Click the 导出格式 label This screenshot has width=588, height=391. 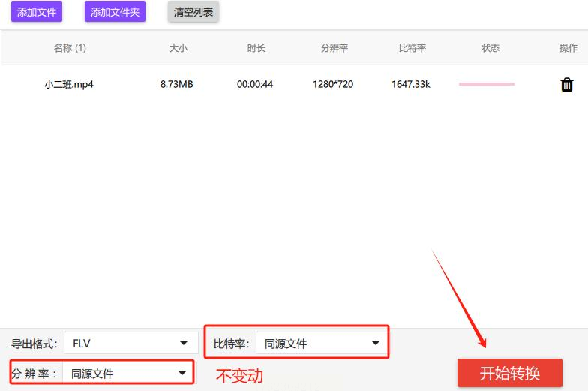tap(34, 344)
